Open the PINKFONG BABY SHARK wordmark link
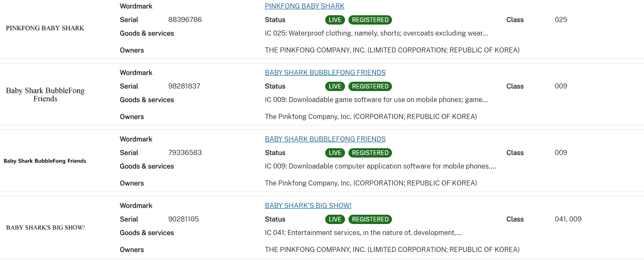The width and height of the screenshot is (644, 260). 304,6
